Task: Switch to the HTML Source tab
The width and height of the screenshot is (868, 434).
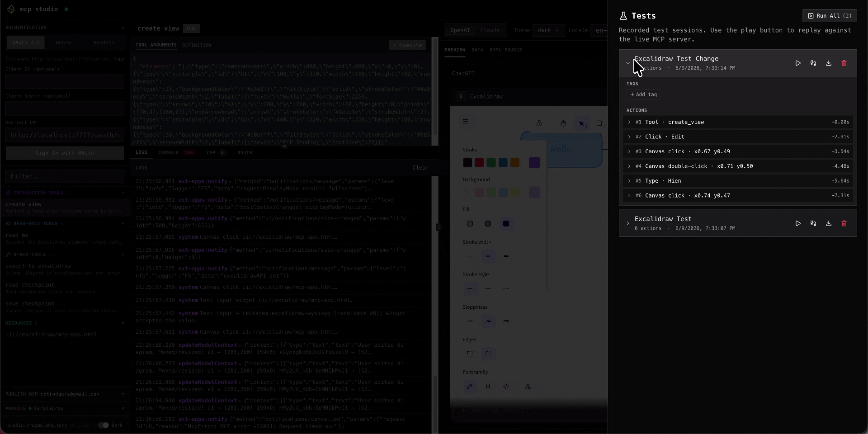Action: [x=506, y=50]
